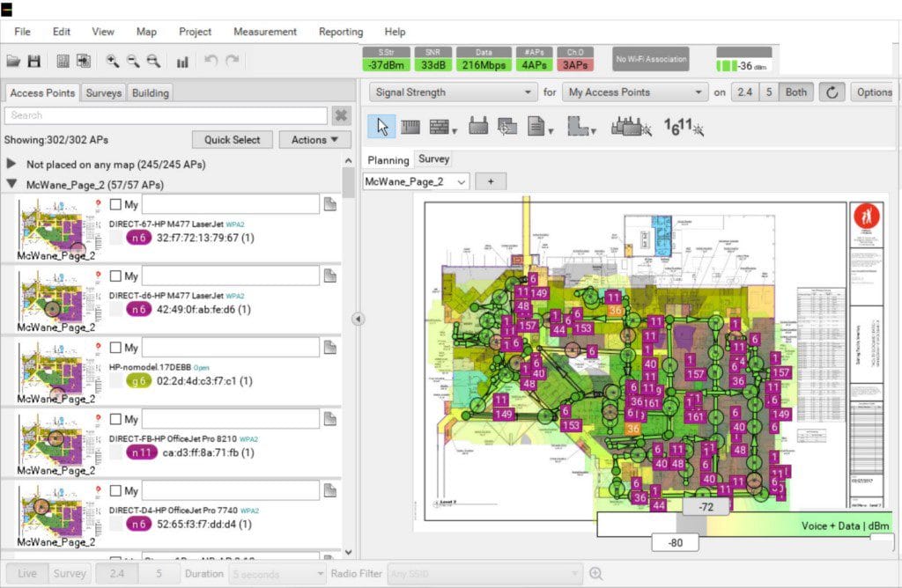Select the brick wall drawing tool
This screenshot has height=588, width=902.
click(440, 127)
